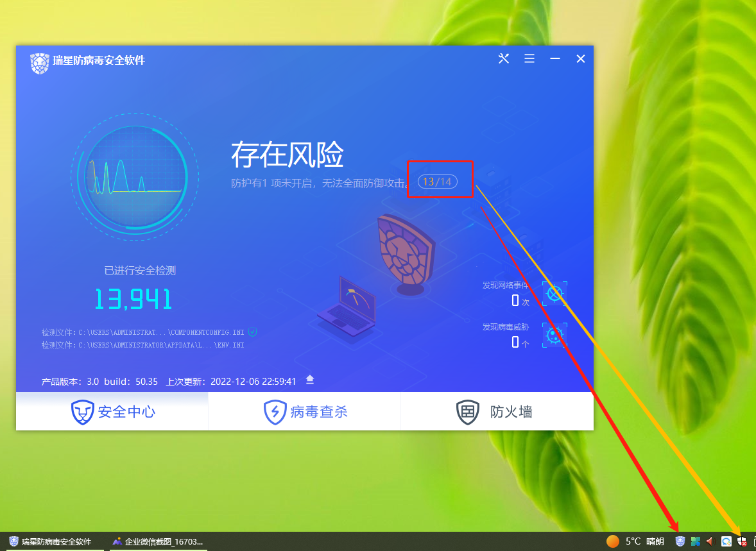Click the network events globe icon

[554, 293]
